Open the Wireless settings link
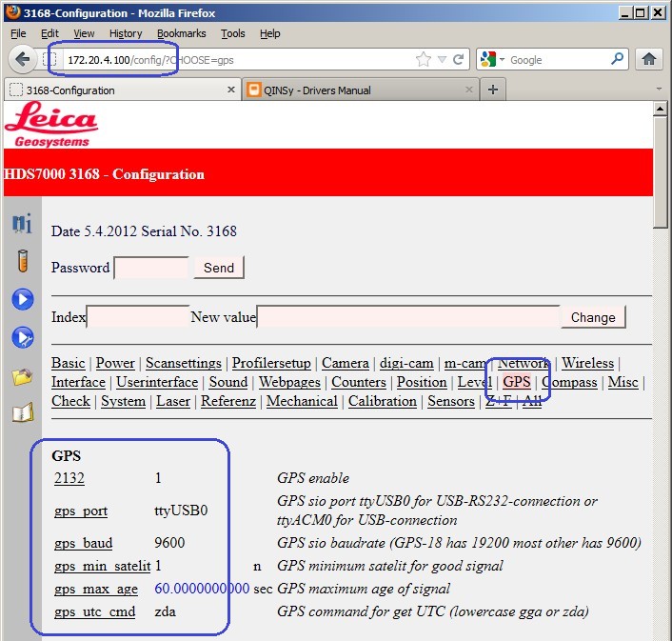This screenshot has height=641, width=672. [x=588, y=363]
